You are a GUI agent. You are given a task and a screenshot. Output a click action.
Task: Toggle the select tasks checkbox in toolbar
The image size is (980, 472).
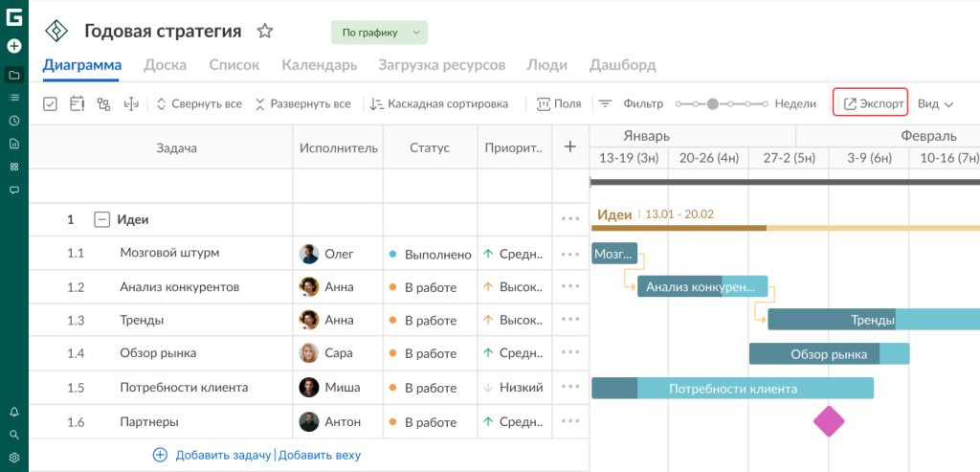click(51, 103)
